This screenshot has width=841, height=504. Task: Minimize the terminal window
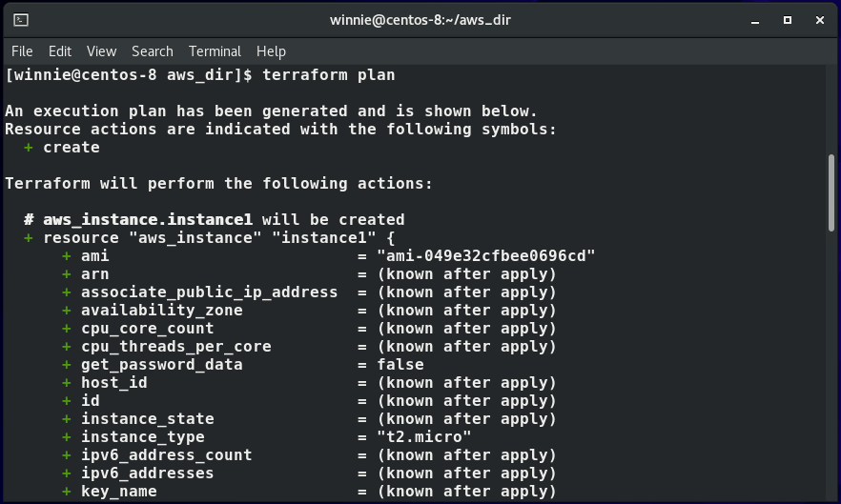(755, 20)
